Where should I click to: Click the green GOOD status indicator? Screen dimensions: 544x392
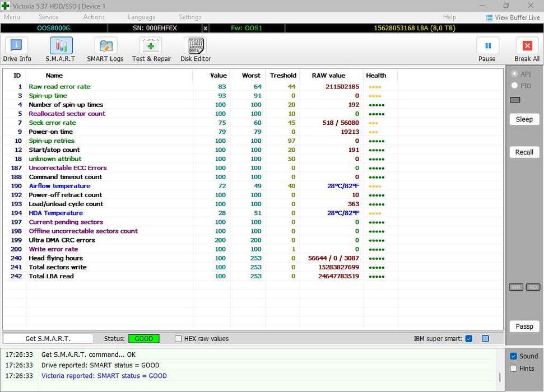point(143,339)
